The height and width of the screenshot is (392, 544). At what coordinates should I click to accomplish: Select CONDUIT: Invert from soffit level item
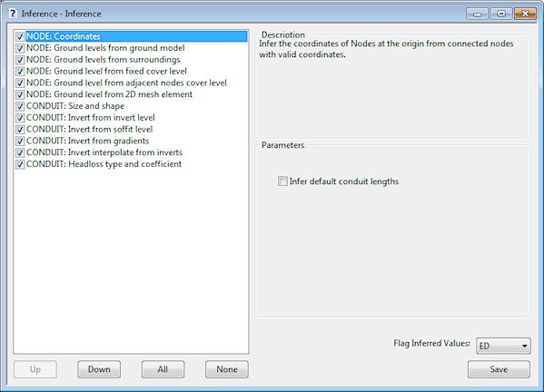click(90, 129)
